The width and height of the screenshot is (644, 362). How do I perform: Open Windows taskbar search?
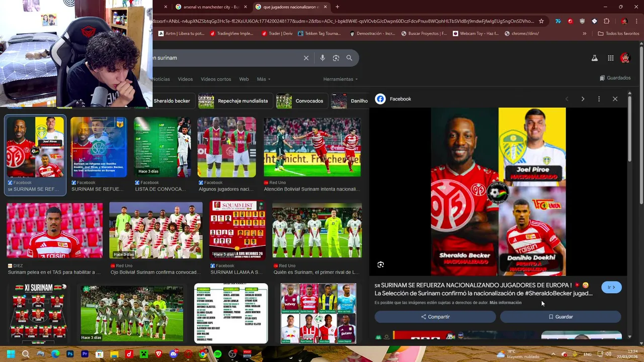pyautogui.click(x=26, y=354)
